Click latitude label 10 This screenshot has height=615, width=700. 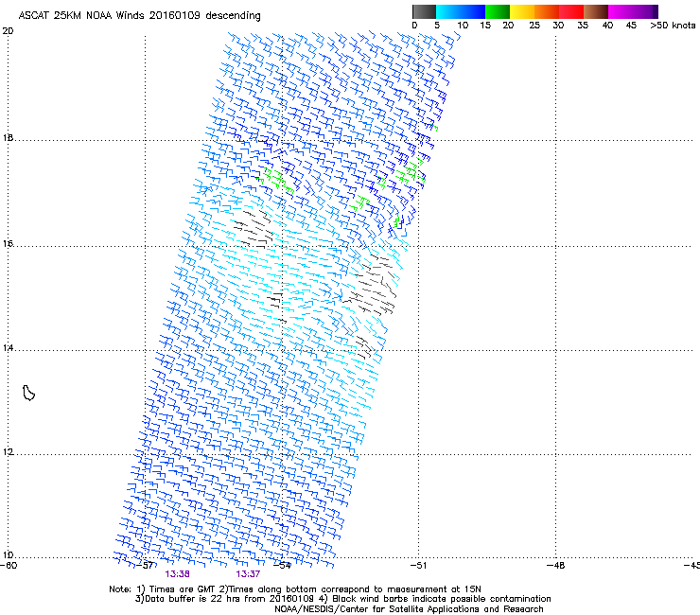(x=8, y=555)
